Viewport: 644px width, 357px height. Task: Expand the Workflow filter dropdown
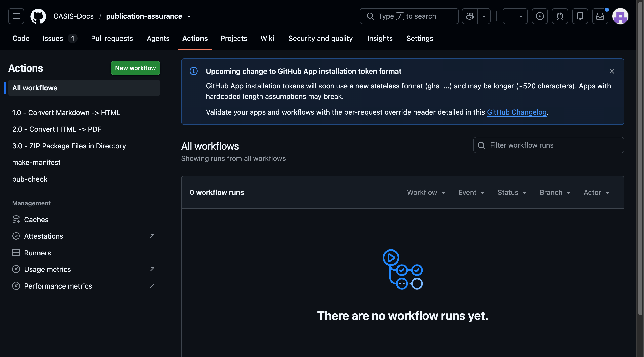[426, 192]
